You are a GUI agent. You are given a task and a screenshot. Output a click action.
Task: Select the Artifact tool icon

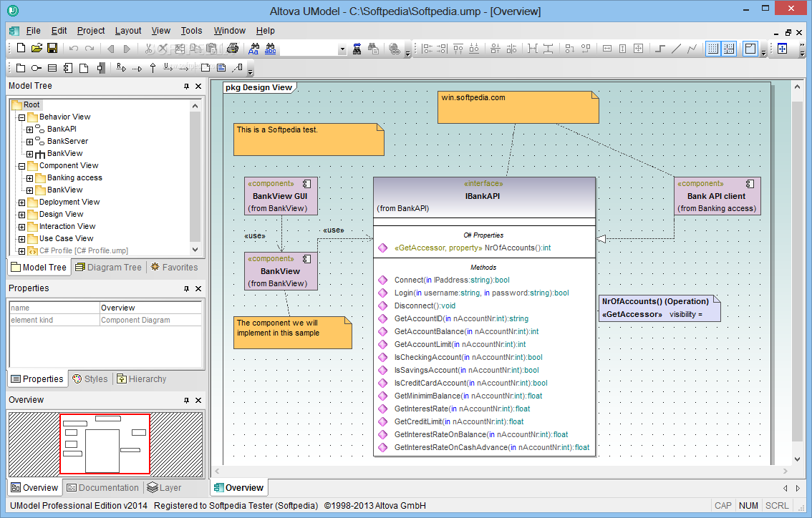click(x=84, y=68)
